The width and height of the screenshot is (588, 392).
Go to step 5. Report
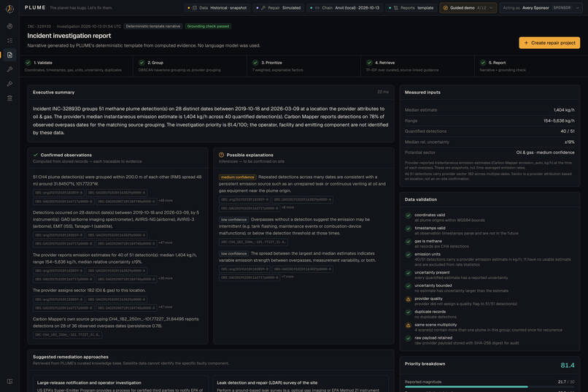click(531, 66)
